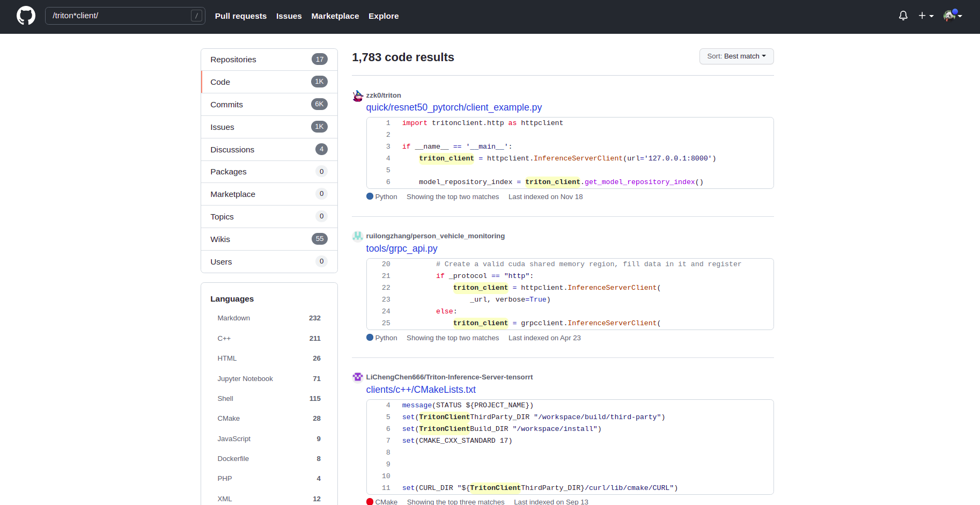
Task: Open quick/resnet50_pytorch/client_example.py file
Action: pos(454,107)
